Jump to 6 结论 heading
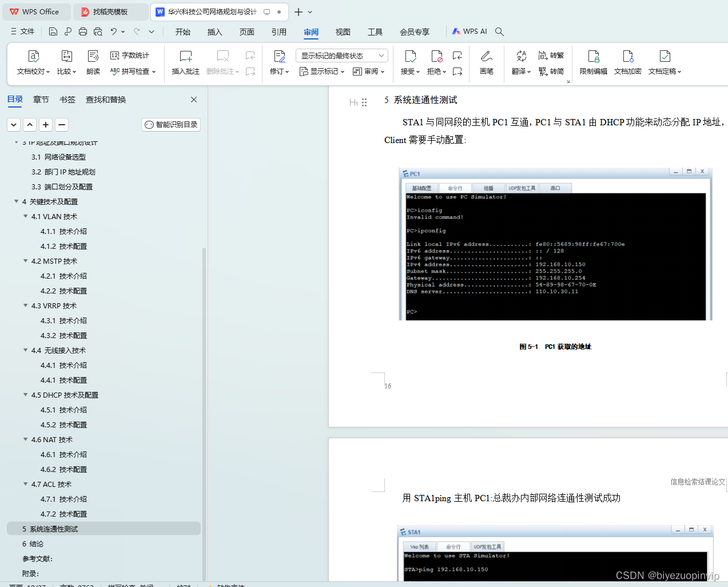Image resolution: width=728 pixels, height=587 pixels. [33, 544]
